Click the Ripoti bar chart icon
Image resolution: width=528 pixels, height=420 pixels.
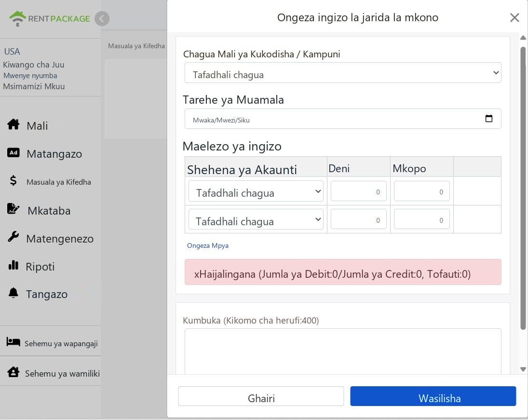pos(14,265)
